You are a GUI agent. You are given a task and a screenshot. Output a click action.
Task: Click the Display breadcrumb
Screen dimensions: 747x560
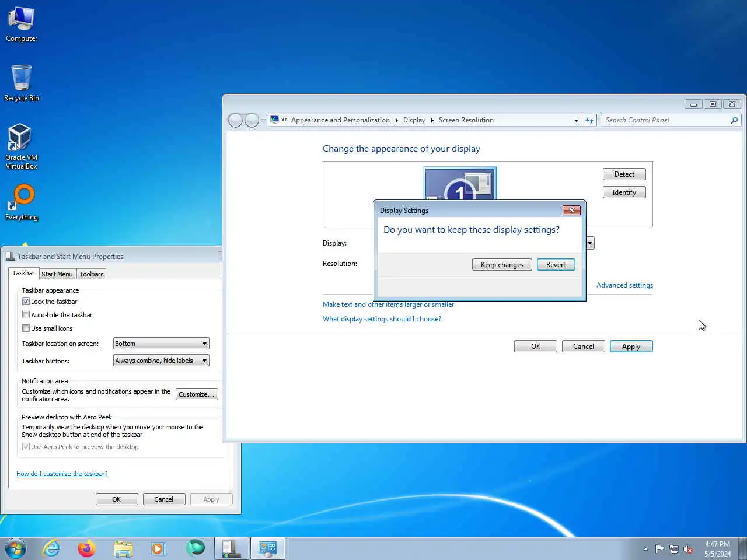coord(414,120)
